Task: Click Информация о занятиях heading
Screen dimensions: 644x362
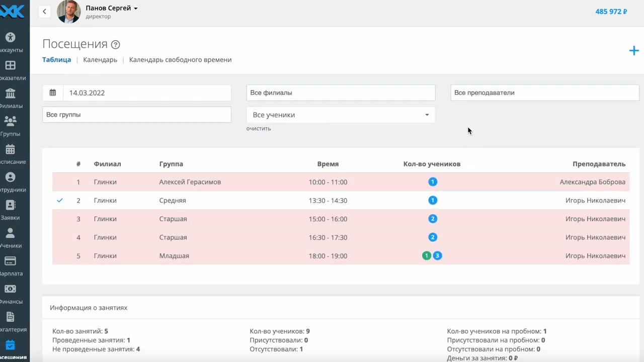Action: pyautogui.click(x=89, y=308)
